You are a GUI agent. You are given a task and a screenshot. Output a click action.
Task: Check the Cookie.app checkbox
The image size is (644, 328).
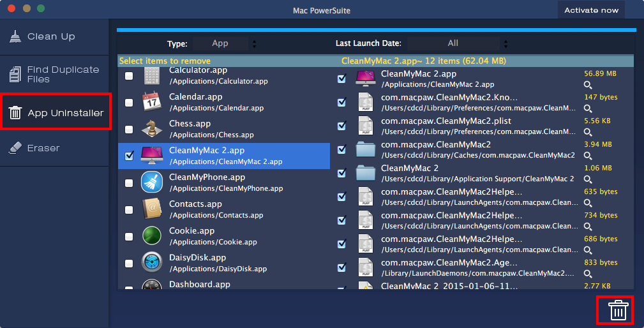[x=129, y=237]
